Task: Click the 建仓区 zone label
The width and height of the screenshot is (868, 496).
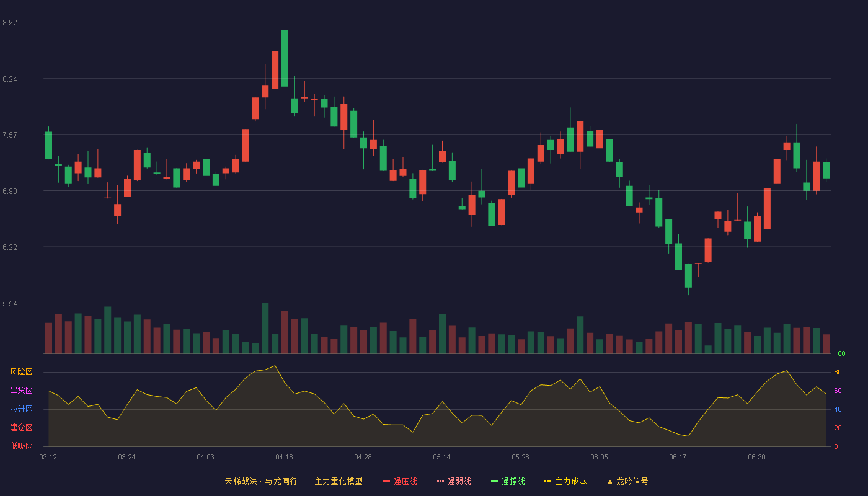Action: coord(22,428)
